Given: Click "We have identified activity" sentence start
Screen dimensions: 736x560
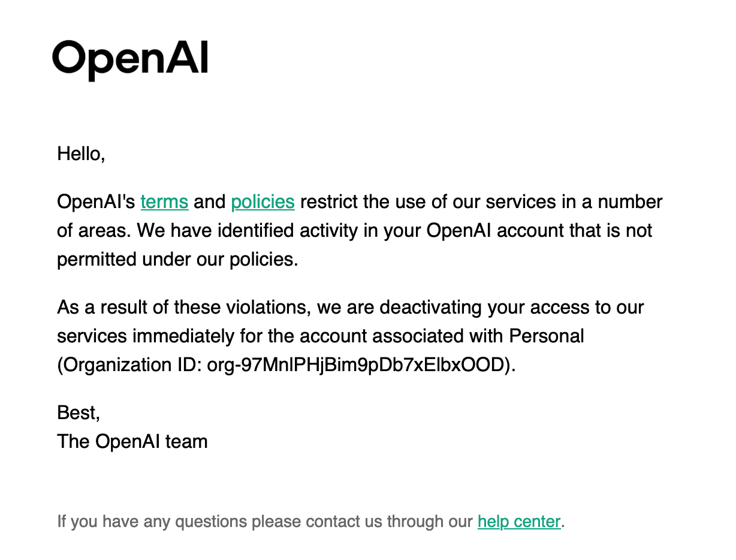Looking at the screenshot, I should click(x=248, y=231).
